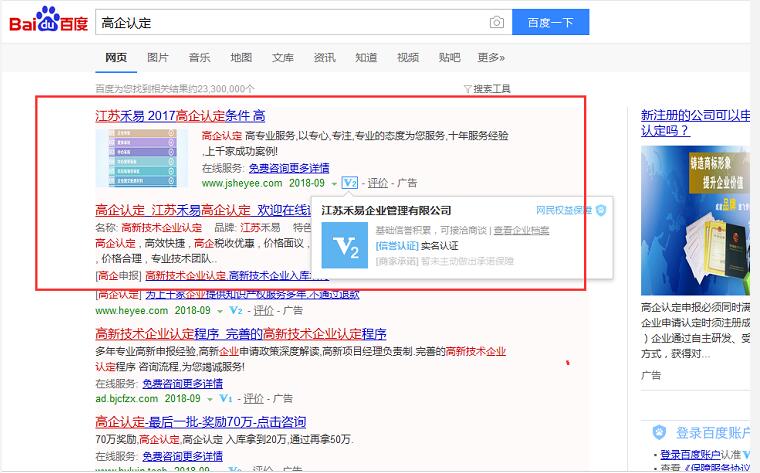Expand the 更多» tab menu
Image resolution: width=760 pixels, height=473 pixels.
[x=491, y=58]
